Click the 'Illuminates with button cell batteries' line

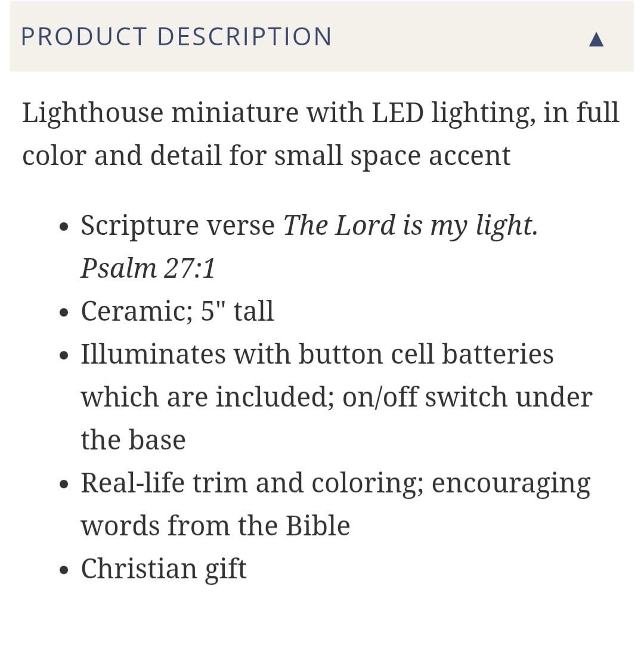[x=317, y=354]
